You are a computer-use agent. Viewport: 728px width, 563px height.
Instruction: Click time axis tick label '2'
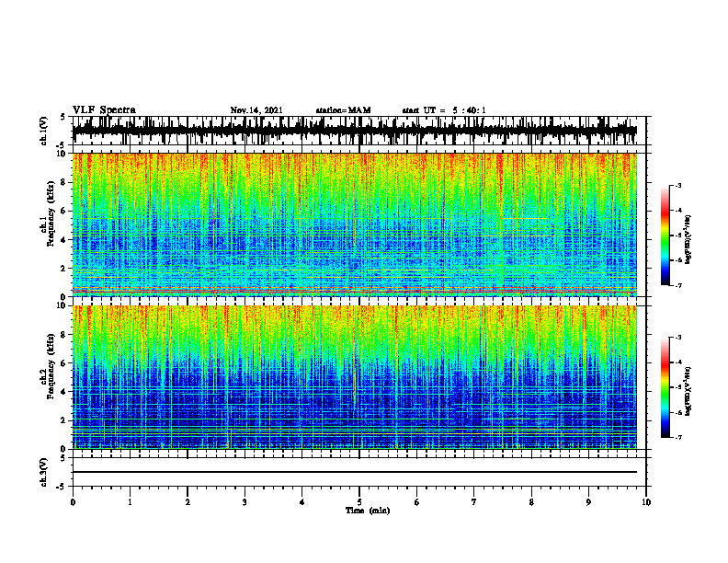point(188,502)
